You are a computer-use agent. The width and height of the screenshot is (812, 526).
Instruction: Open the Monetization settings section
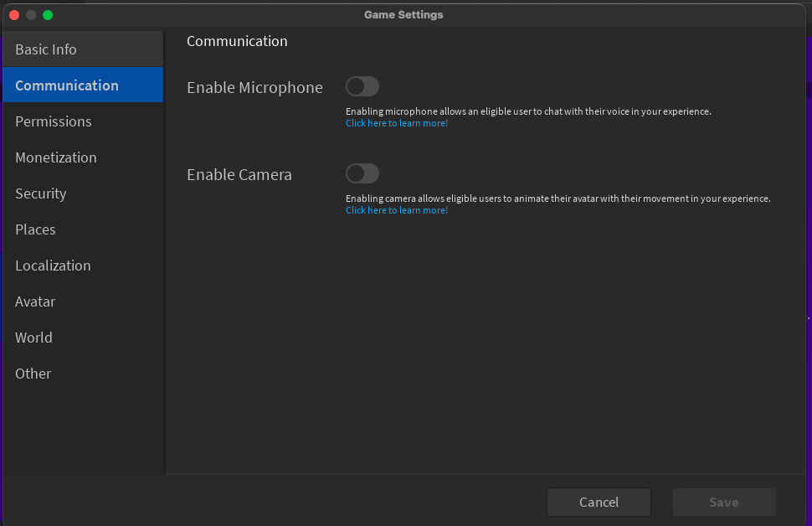pyautogui.click(x=55, y=157)
